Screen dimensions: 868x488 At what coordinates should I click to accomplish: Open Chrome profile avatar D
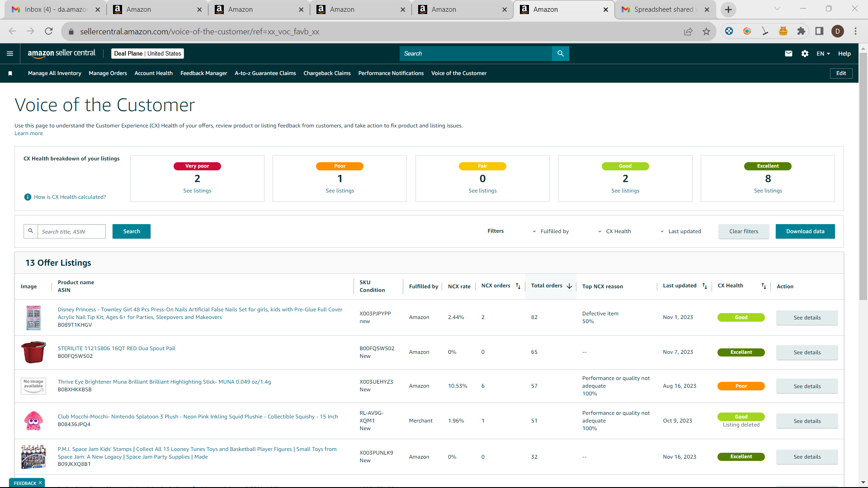pyautogui.click(x=838, y=31)
